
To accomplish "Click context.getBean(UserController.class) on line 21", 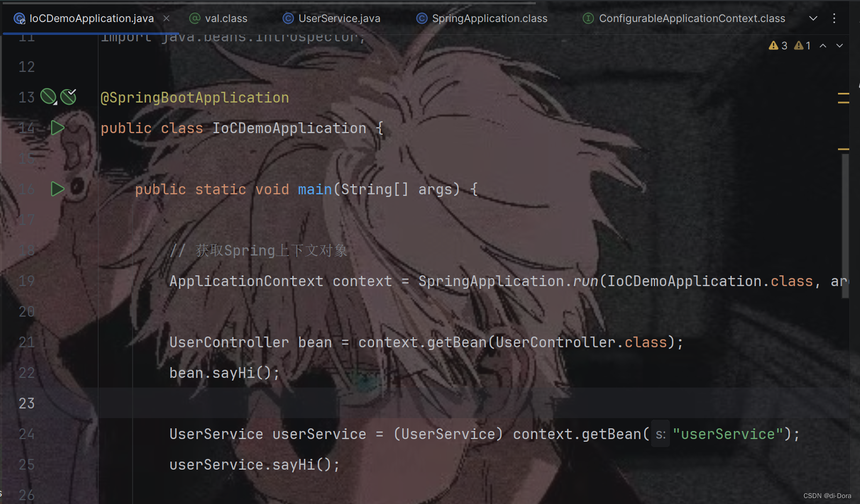I will 516,342.
